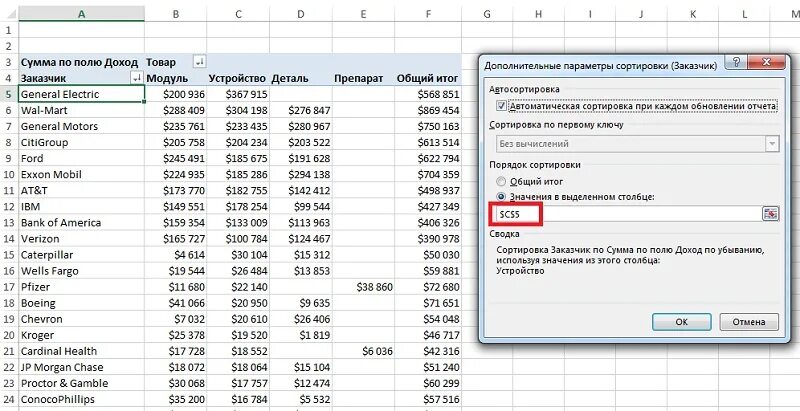Viewport: 800px width, 411px height.
Task: Open the Заказчик filter dropdown in pivot
Action: coord(136,78)
